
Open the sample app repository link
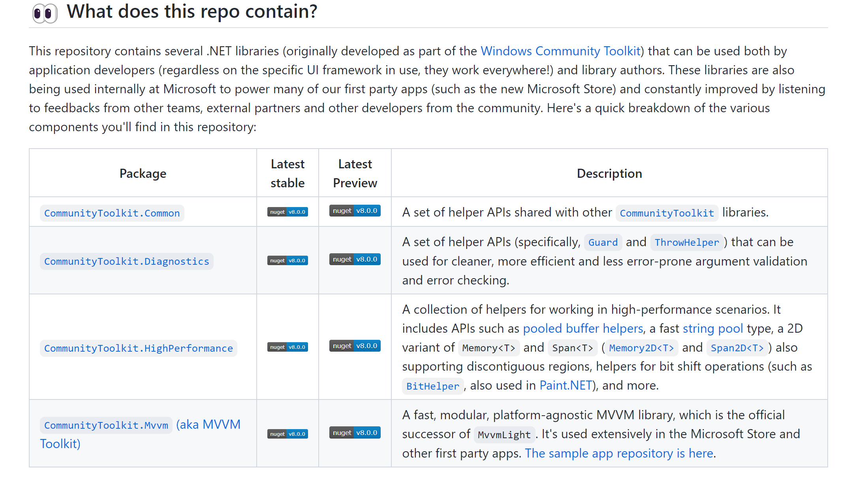[619, 453]
